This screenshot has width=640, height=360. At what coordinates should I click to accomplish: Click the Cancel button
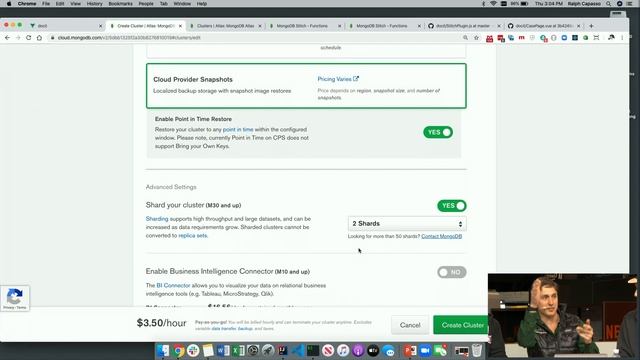click(410, 325)
